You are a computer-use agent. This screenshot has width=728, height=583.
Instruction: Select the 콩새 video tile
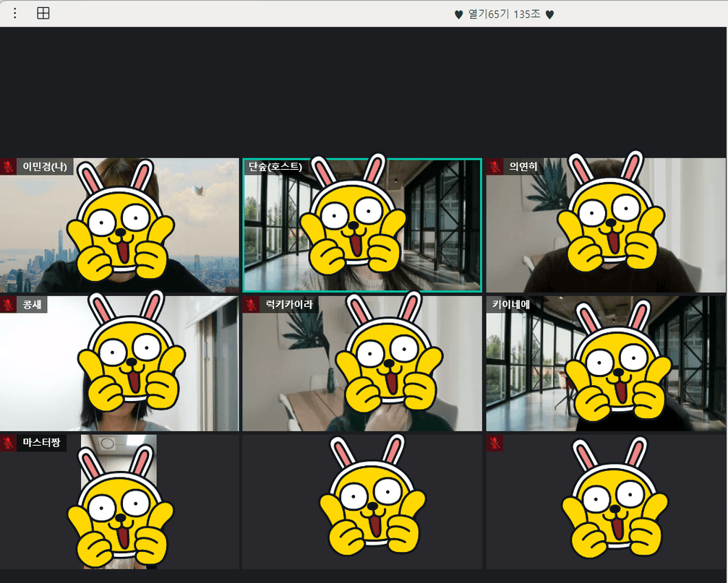pos(119,363)
